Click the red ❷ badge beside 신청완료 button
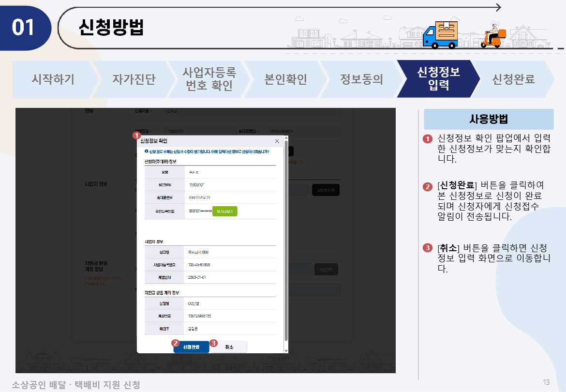The height and width of the screenshot is (392, 566). click(176, 343)
